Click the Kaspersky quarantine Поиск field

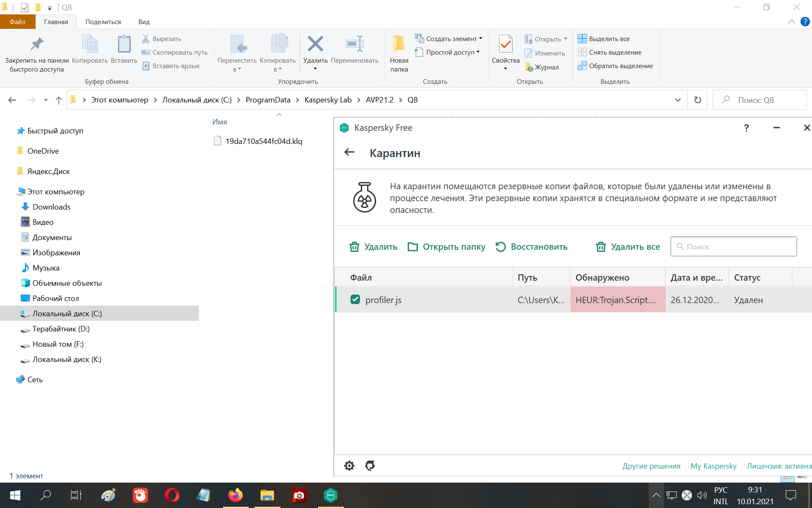pos(733,246)
